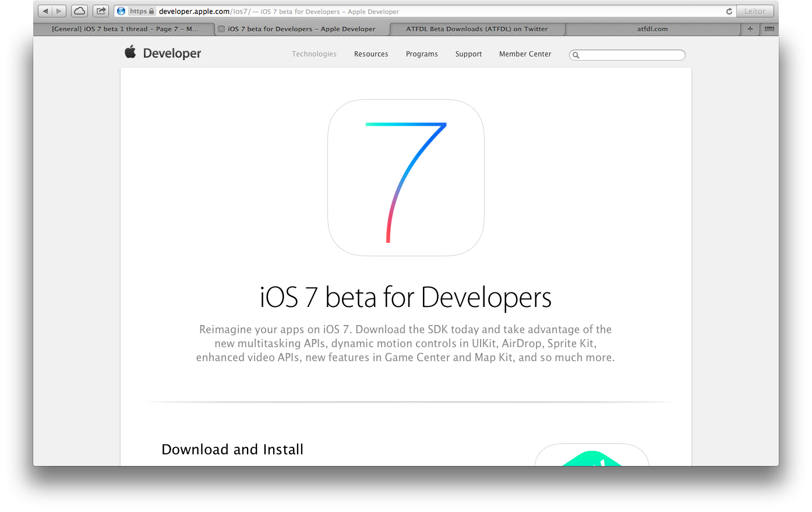Click the address bar URL field
This screenshot has height=512, width=812.
click(x=425, y=11)
